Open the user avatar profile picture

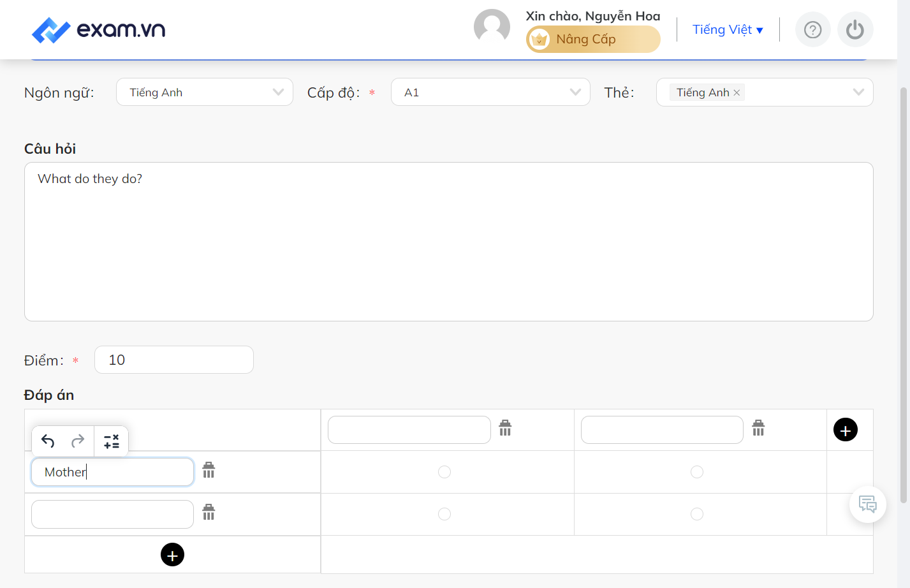coord(492,27)
